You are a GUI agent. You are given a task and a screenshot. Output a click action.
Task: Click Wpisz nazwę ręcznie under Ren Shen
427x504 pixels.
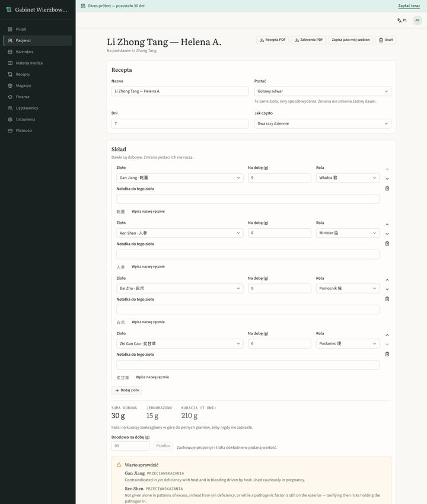pyautogui.click(x=148, y=267)
